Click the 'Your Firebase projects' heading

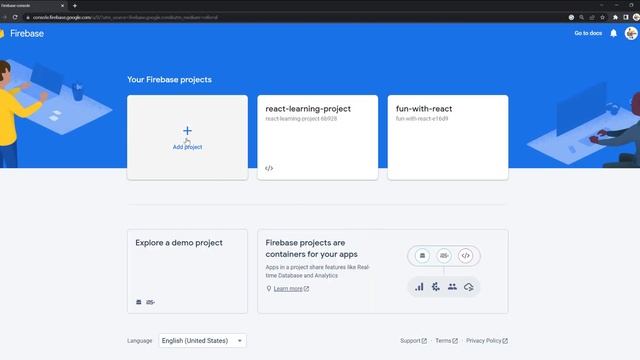(x=169, y=80)
